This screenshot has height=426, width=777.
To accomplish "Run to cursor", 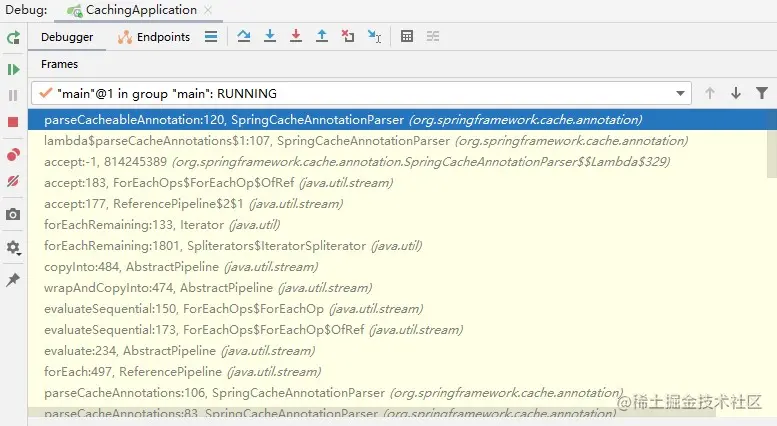I will [374, 36].
